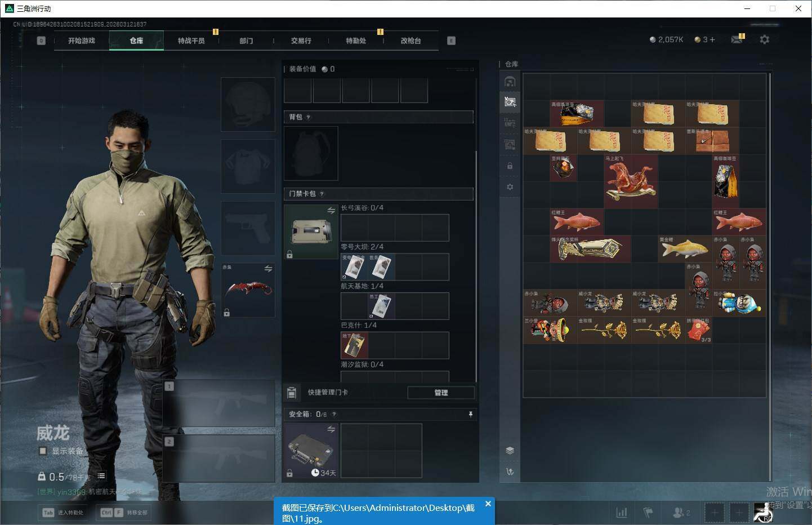This screenshot has height=525, width=812.
Task: Open the 仓库 tab
Action: pos(136,41)
